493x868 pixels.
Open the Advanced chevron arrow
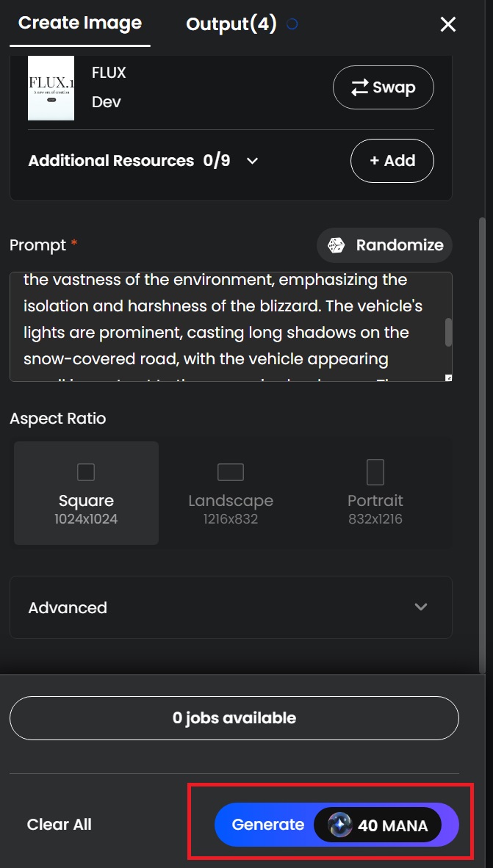[x=421, y=607]
